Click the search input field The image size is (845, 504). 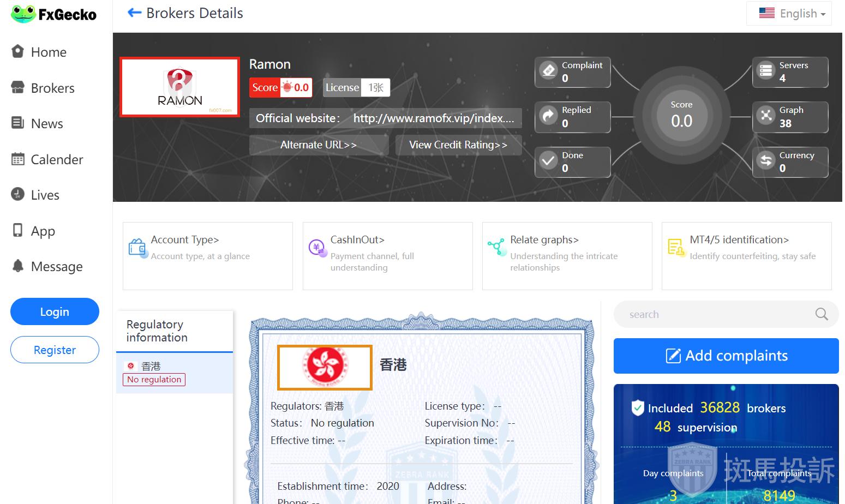point(715,314)
